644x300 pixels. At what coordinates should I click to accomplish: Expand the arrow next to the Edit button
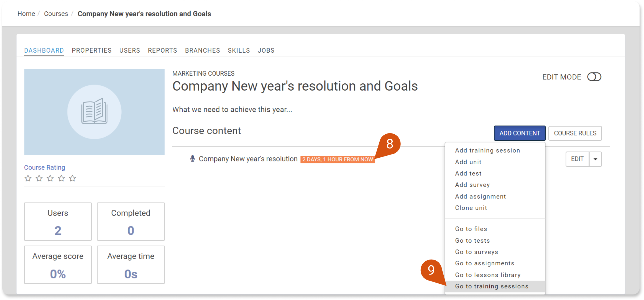[x=595, y=159]
